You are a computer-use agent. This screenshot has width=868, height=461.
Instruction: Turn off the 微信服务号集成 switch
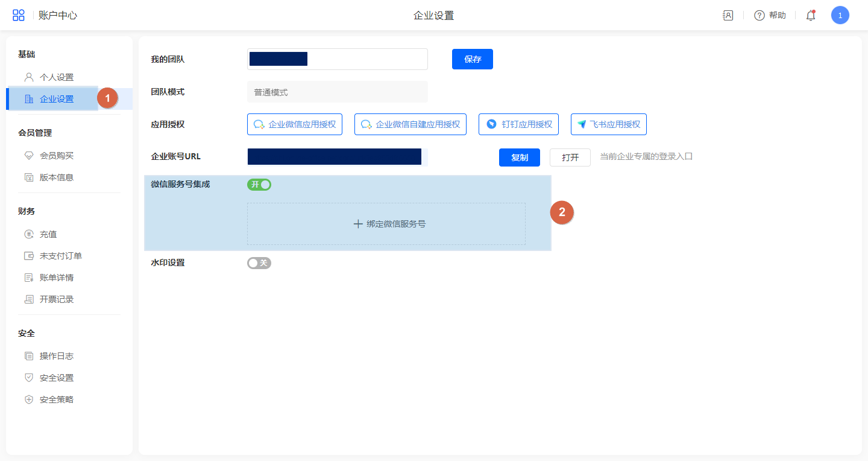pyautogui.click(x=259, y=185)
